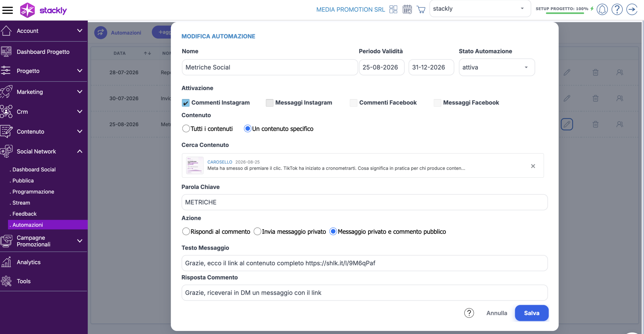The image size is (644, 334).
Task: Open the shopping cart icon
Action: [x=421, y=10]
